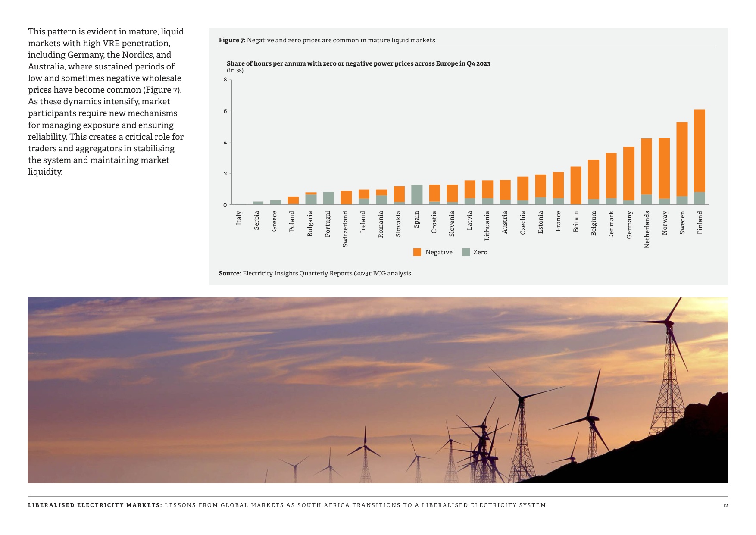
Task: Click the 'Germany' axis label
Action: point(629,225)
